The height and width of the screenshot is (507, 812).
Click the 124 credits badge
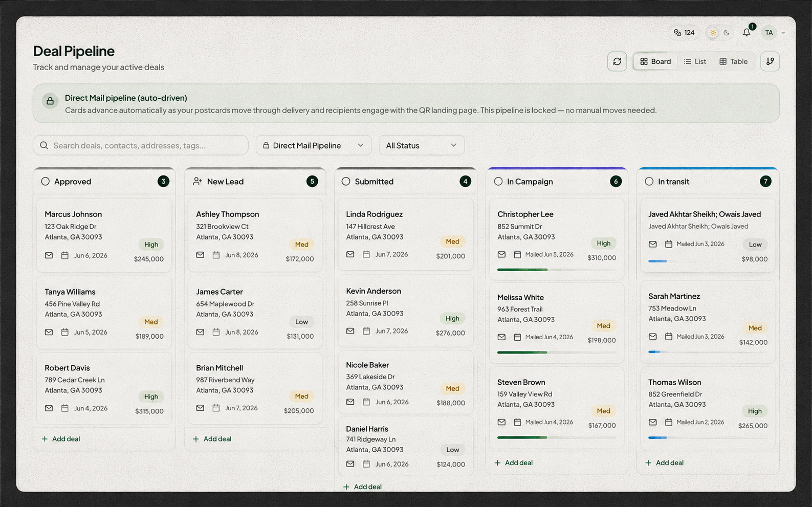tap(684, 33)
